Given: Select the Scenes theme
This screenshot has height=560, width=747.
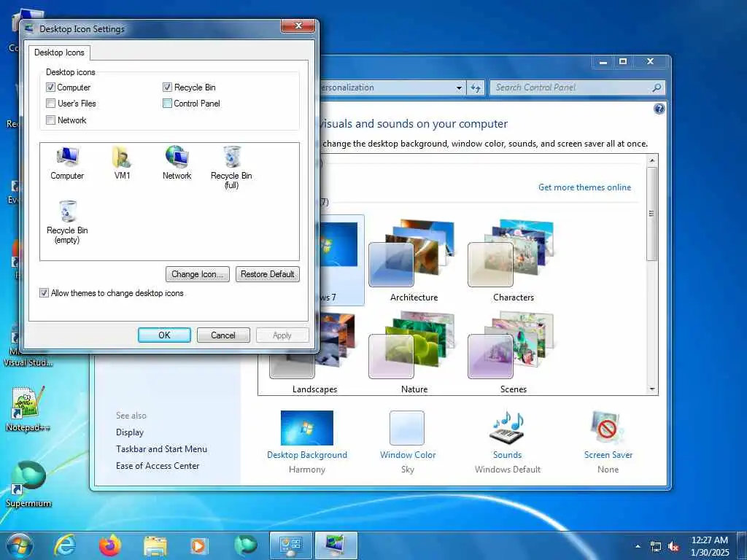Looking at the screenshot, I should click(x=513, y=352).
